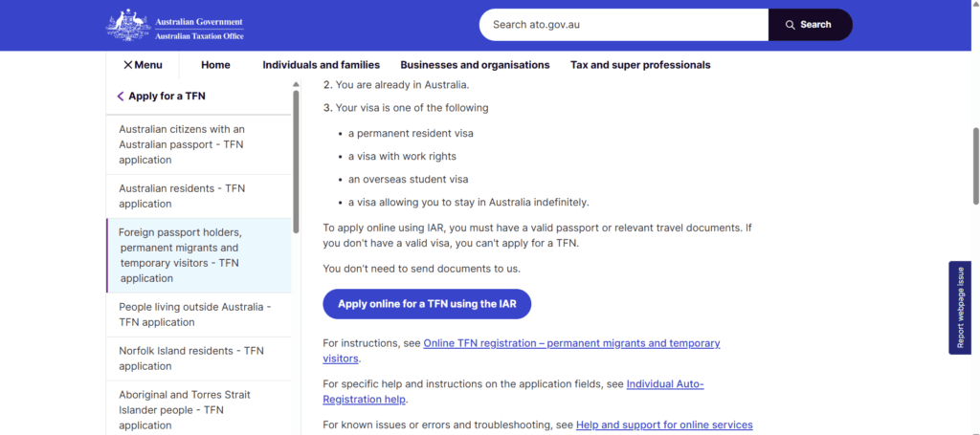The image size is (980, 435).
Task: Follow Help and support for online services link
Action: coord(664,425)
